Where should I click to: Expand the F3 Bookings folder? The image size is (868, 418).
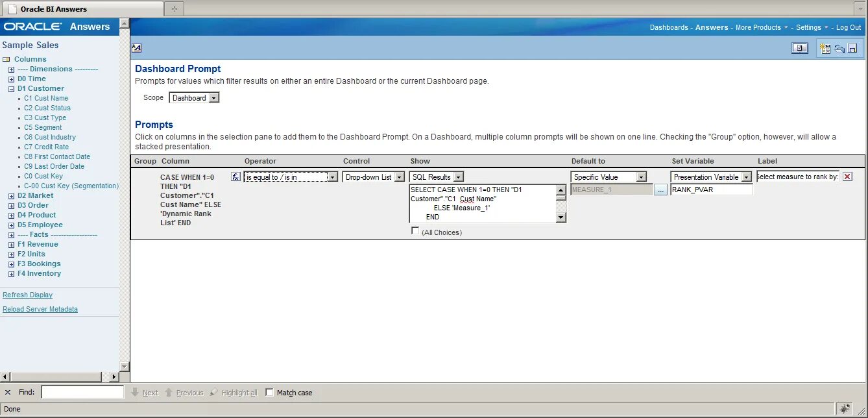11,264
